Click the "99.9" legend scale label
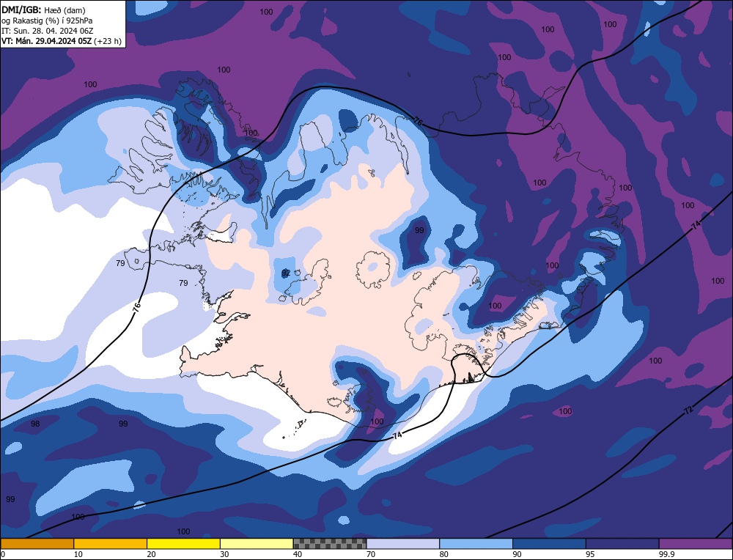 coord(666,554)
